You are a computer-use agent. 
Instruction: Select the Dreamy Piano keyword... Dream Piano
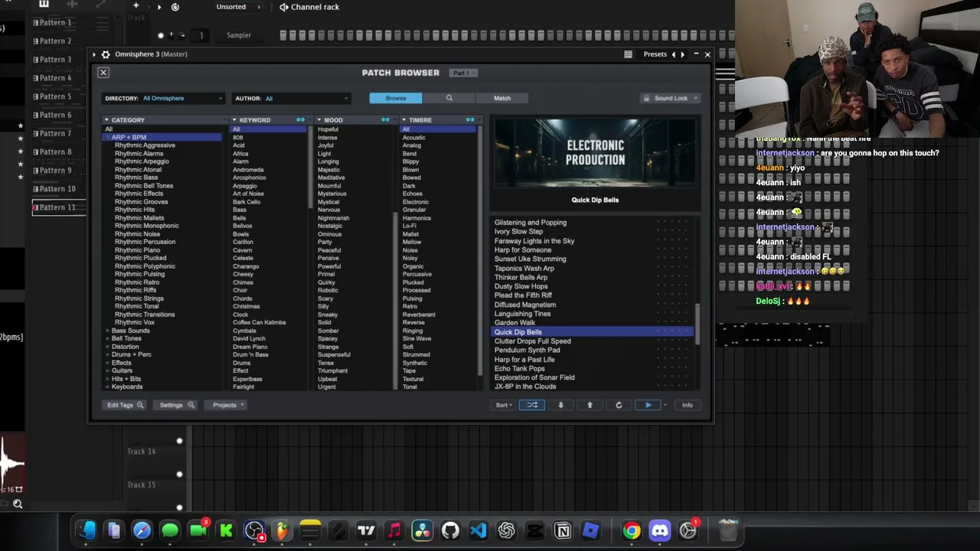point(250,347)
